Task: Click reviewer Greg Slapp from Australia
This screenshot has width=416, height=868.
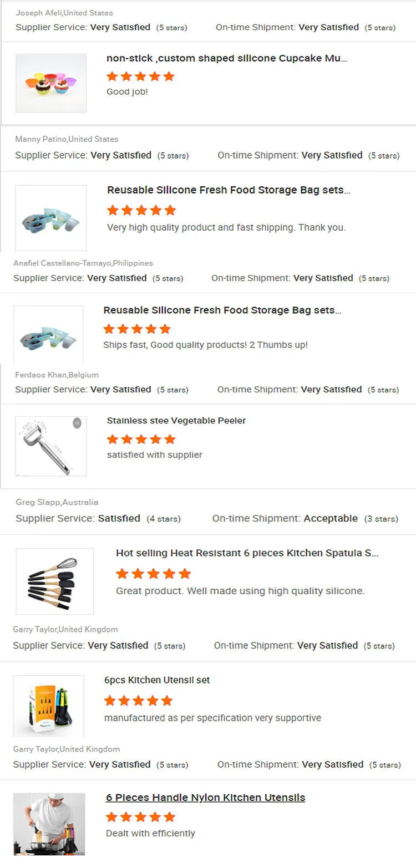Action: pos(57,502)
